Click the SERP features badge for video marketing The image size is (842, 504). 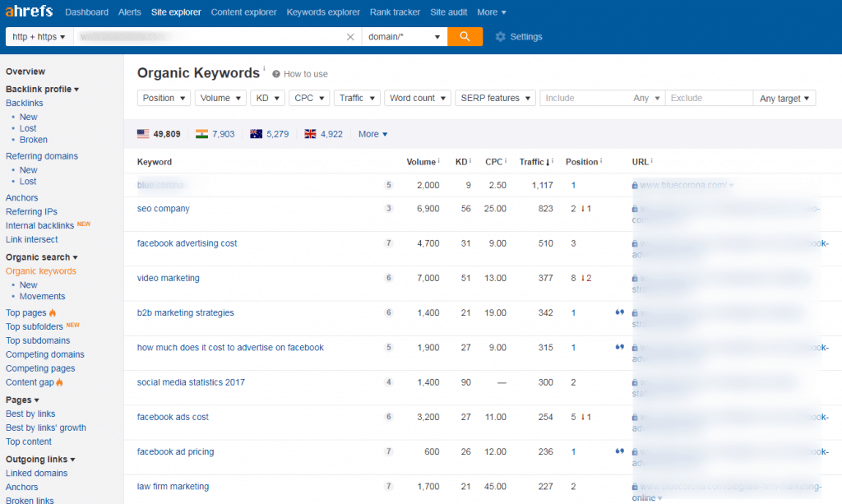point(389,278)
